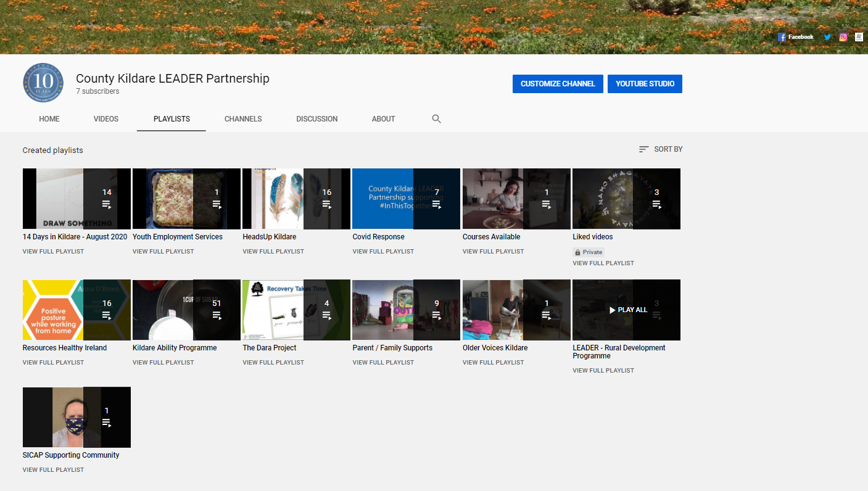Open the Instagram icon in the banner

843,37
